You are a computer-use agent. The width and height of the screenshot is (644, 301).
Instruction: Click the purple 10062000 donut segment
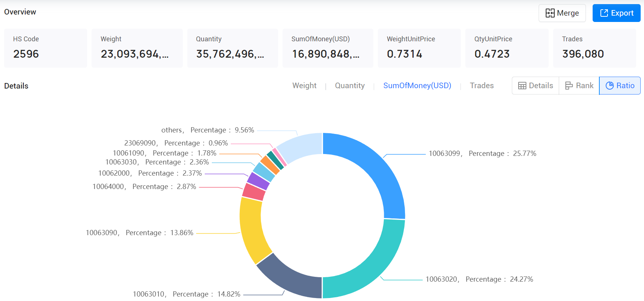tap(259, 181)
